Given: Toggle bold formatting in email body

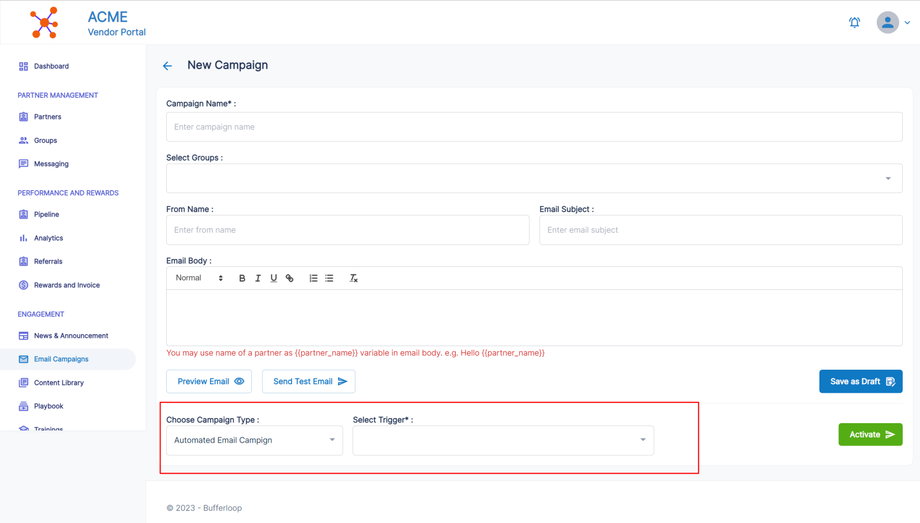Looking at the screenshot, I should [242, 279].
